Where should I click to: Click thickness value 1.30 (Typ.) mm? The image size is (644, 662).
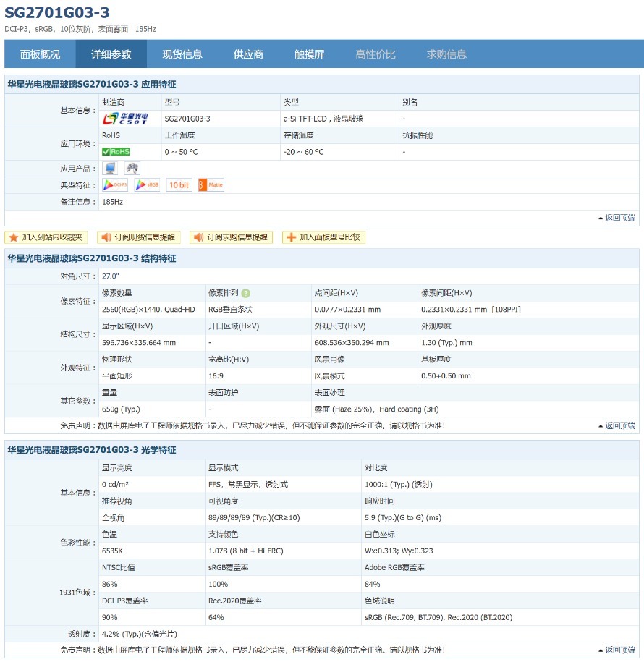click(446, 343)
